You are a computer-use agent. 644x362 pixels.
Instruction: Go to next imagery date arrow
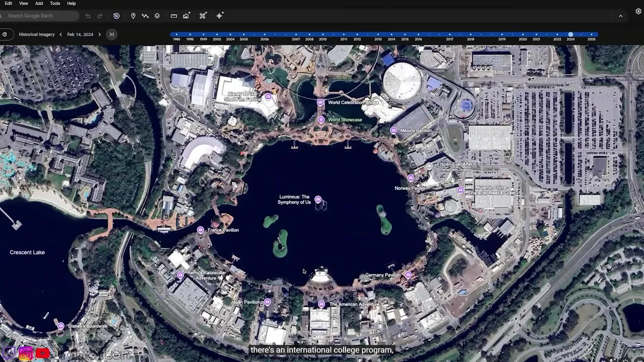click(x=99, y=35)
